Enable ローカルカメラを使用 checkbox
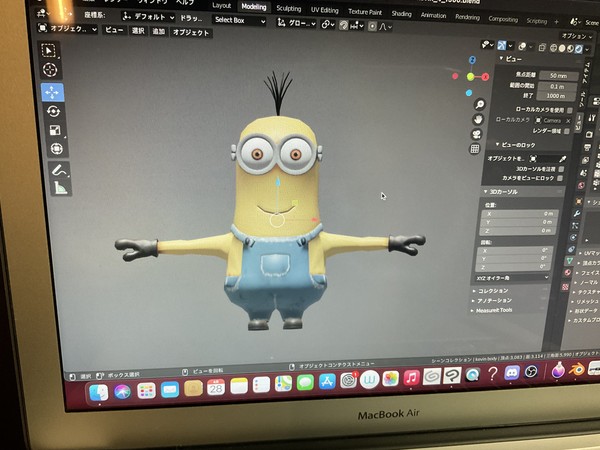 coord(570,111)
